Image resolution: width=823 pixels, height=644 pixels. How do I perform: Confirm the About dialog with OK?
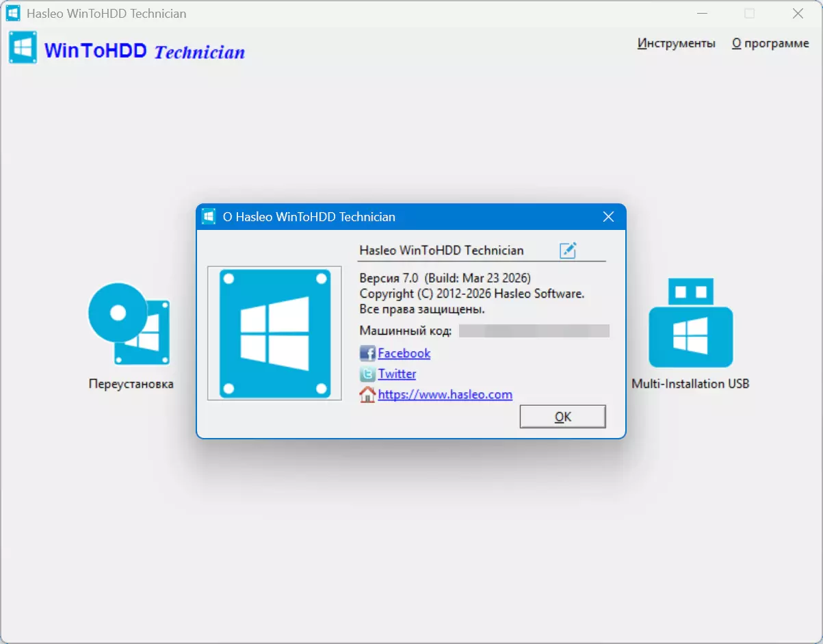click(x=562, y=416)
